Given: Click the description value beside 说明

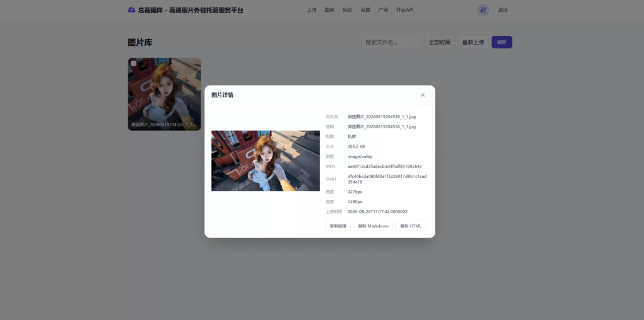Looking at the screenshot, I should pyautogui.click(x=382, y=126).
